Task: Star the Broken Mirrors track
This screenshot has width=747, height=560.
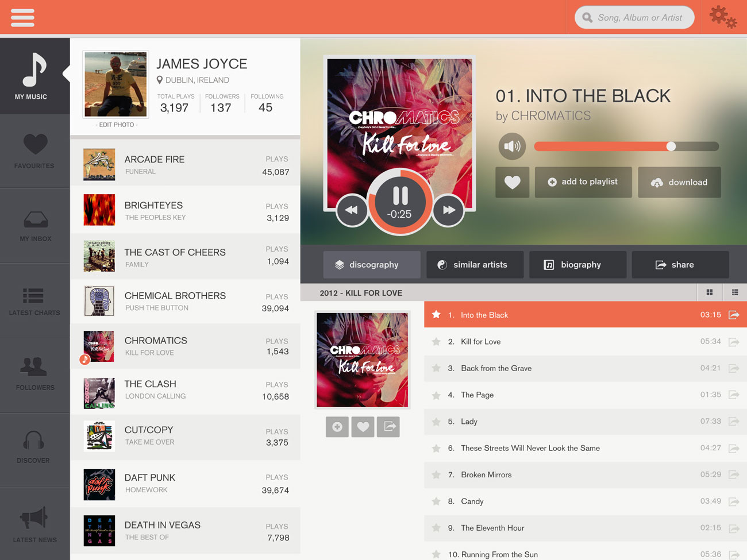Action: [x=436, y=475]
